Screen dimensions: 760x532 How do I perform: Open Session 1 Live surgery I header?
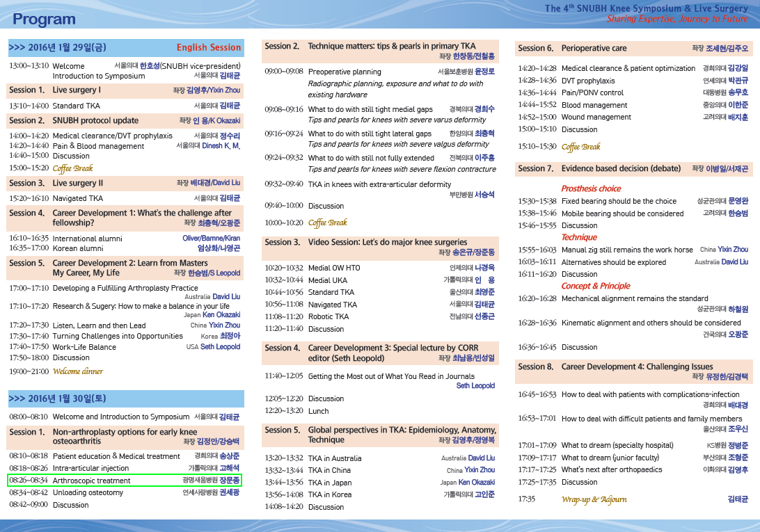pyautogui.click(x=125, y=90)
